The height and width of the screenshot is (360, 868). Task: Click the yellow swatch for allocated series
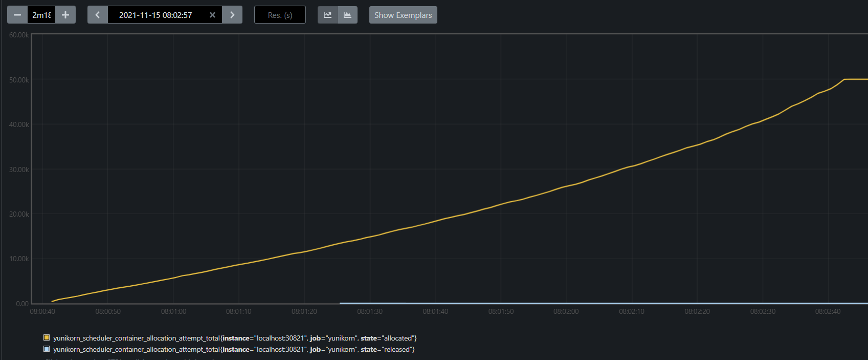[47, 337]
